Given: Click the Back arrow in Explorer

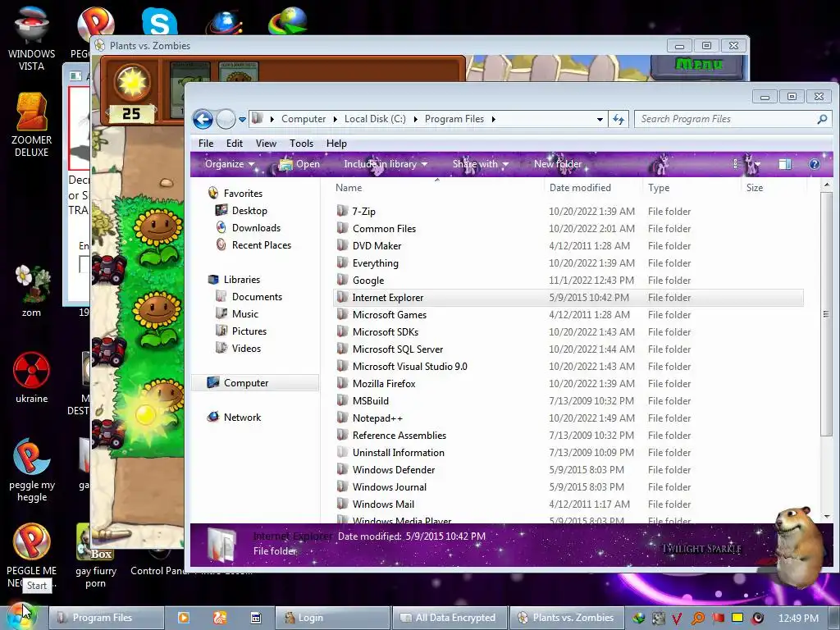Looking at the screenshot, I should [x=203, y=119].
